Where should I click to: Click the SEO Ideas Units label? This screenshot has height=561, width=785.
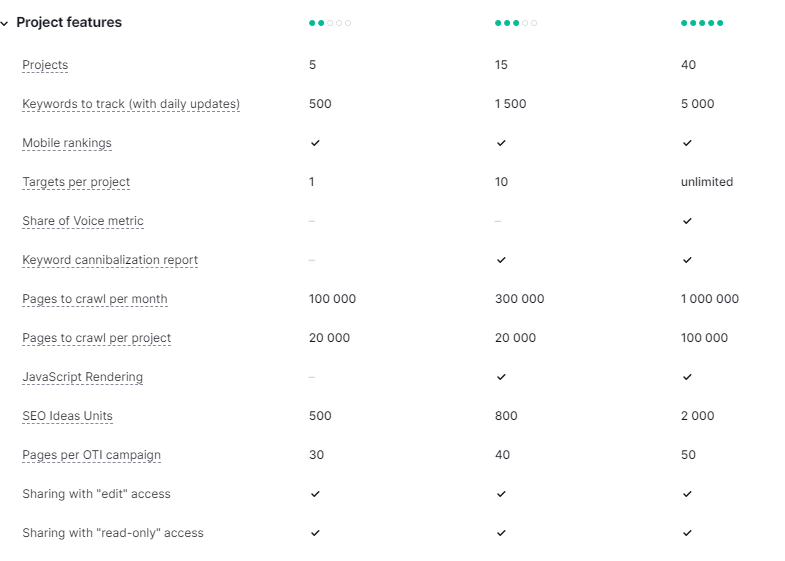(x=67, y=416)
